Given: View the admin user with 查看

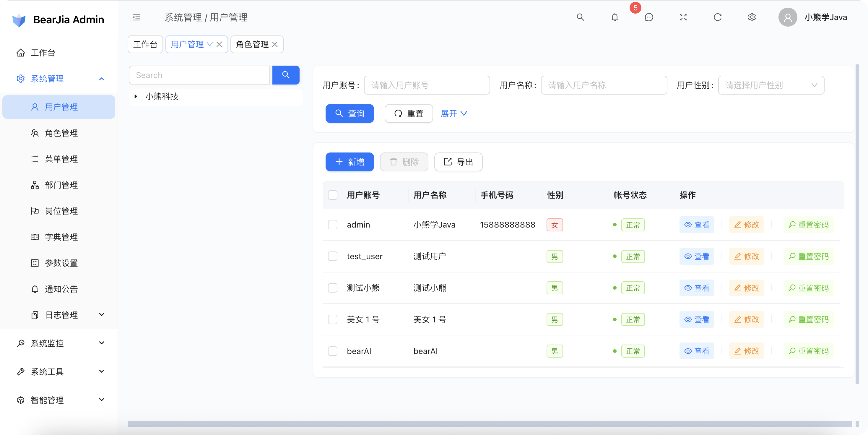Looking at the screenshot, I should 696,225.
